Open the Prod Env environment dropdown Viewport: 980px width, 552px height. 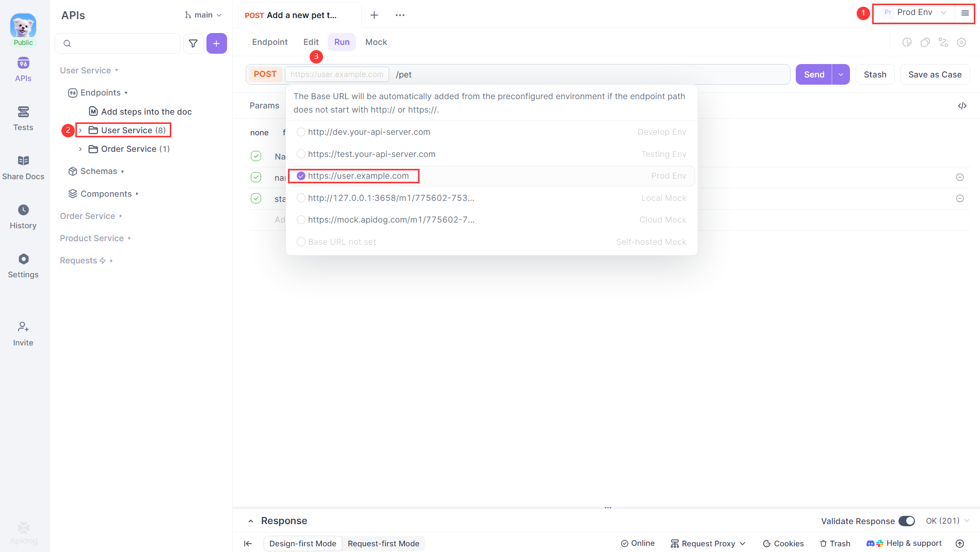point(914,12)
